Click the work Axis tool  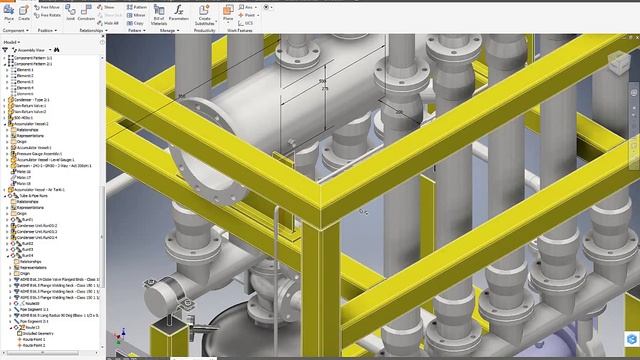pos(246,7)
